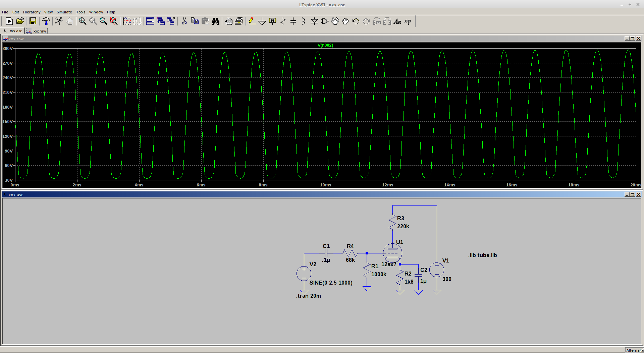
Task: Zoom to fit with crossed magnifier icon
Action: 114,21
